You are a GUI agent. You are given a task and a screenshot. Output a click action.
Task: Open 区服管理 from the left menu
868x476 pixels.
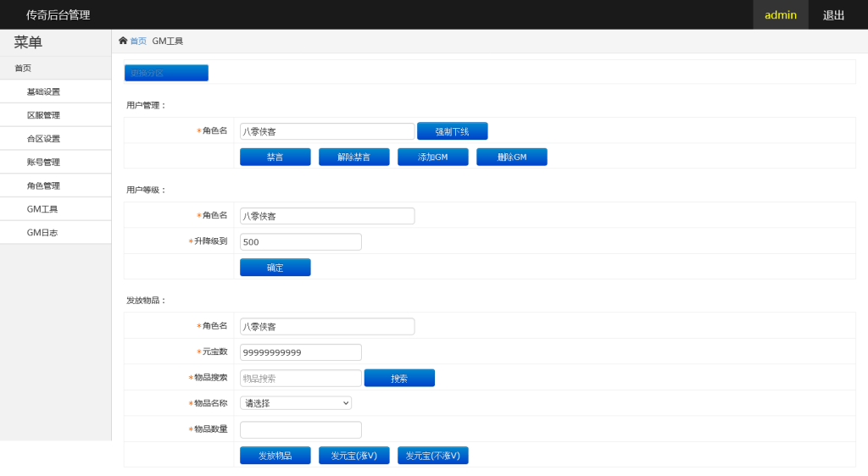coord(43,115)
